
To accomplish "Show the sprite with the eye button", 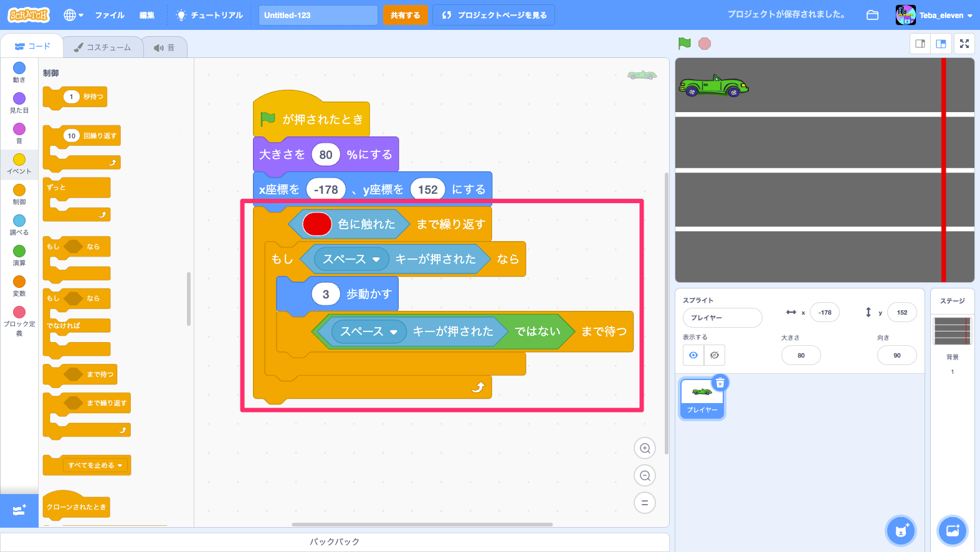I will pyautogui.click(x=693, y=355).
